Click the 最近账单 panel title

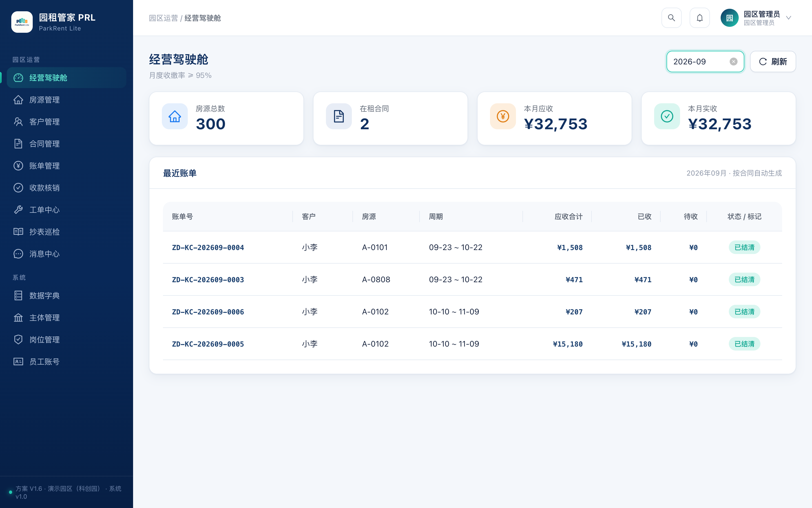tap(180, 173)
